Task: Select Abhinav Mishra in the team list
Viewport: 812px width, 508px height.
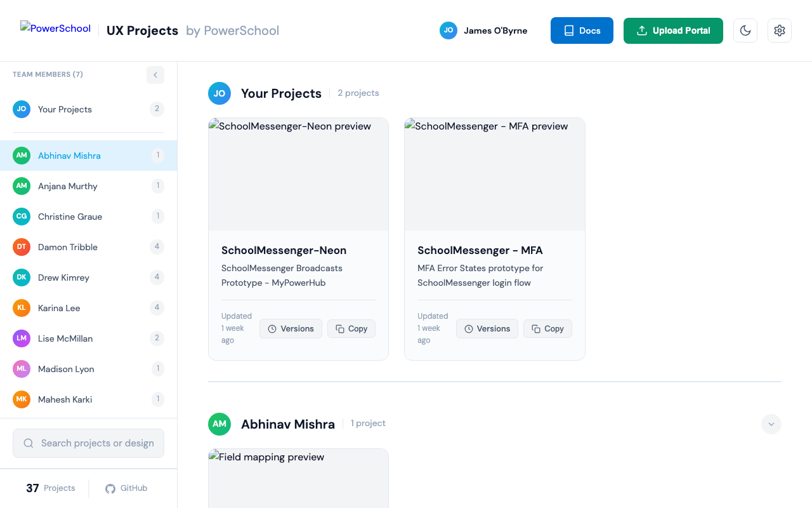Action: point(69,155)
